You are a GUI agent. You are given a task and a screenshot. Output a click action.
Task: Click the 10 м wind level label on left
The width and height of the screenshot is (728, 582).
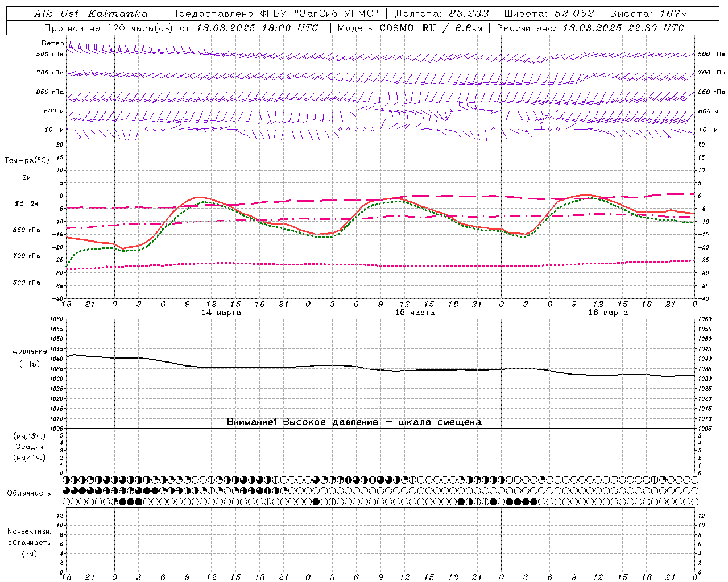click(54, 130)
